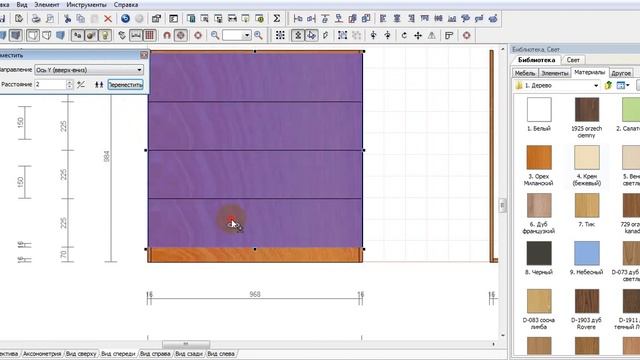Click the Group elements icon
640x360 pixels.
pyautogui.click(x=342, y=36)
